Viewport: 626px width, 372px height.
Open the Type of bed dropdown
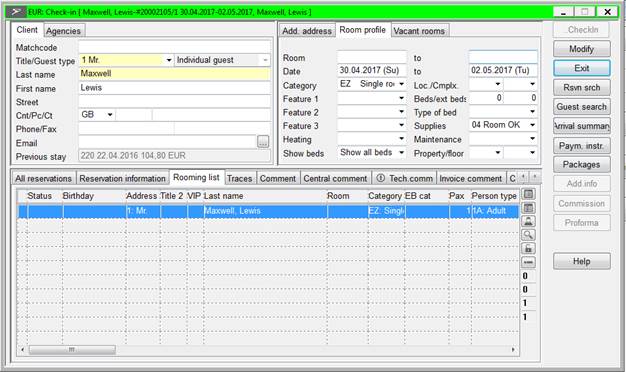point(533,112)
